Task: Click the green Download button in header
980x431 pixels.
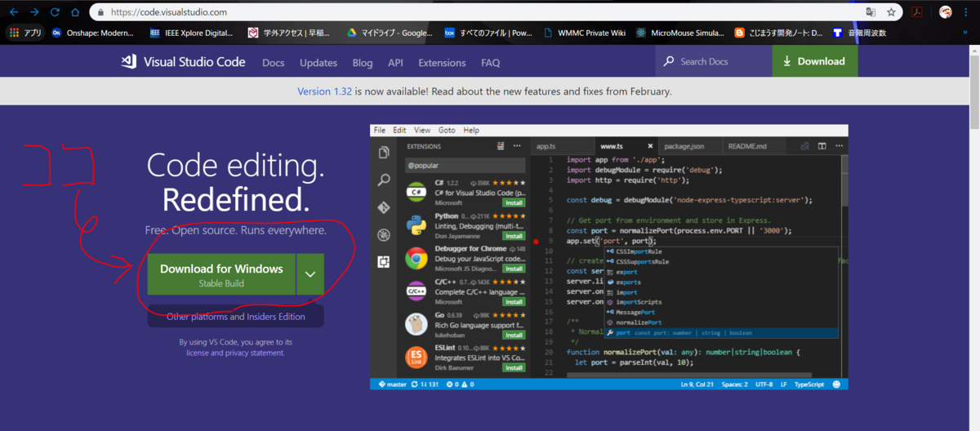Action: pyautogui.click(x=815, y=61)
